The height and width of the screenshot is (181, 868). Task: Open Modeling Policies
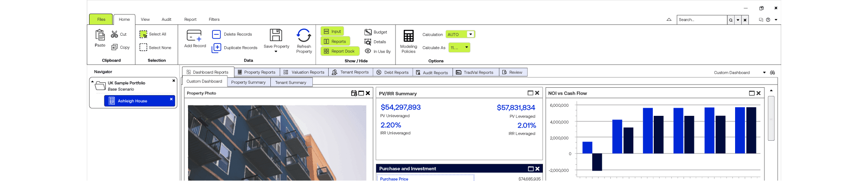coord(408,37)
